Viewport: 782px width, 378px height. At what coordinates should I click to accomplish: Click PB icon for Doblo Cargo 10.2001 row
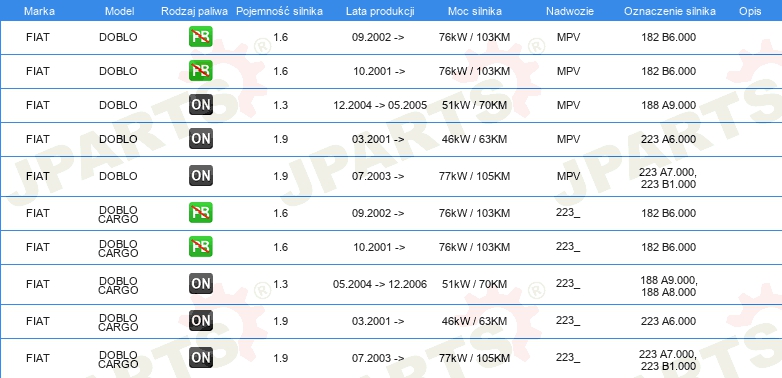point(200,247)
